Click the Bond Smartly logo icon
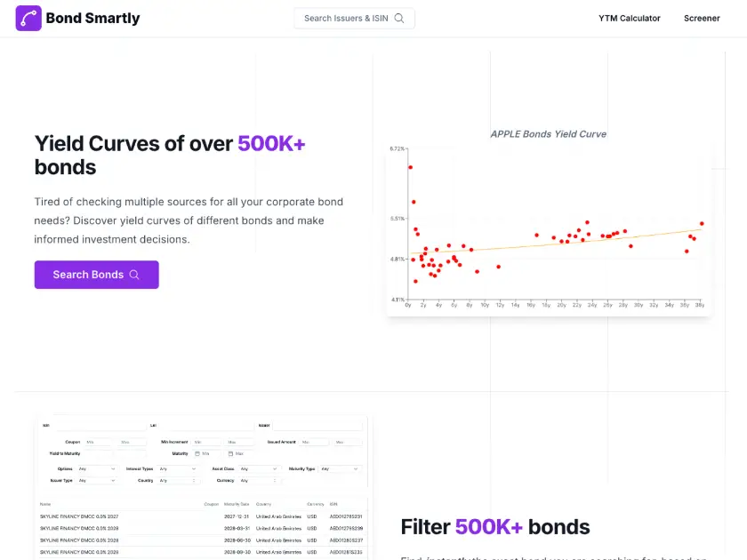The width and height of the screenshot is (747, 560). coord(29,18)
